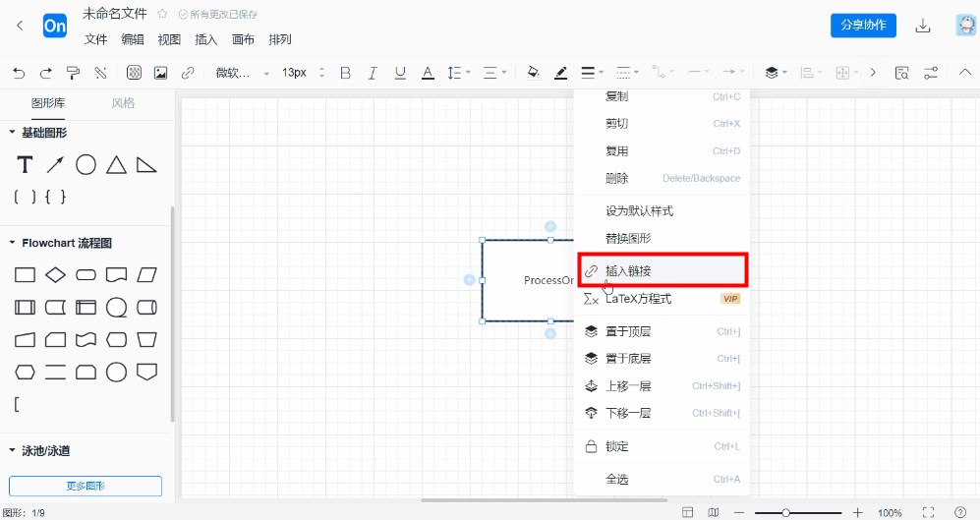Image resolution: width=980 pixels, height=520 pixels.
Task: Open the 画布 menu
Action: coord(243,39)
